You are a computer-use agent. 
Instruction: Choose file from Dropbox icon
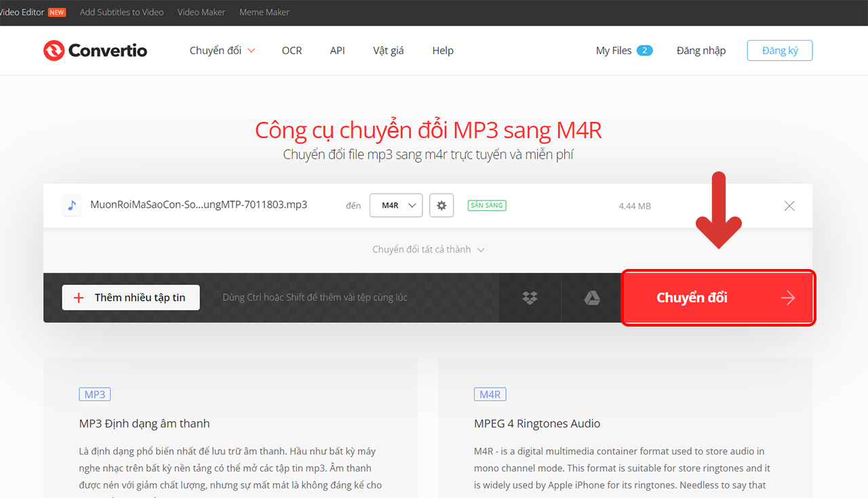point(530,297)
